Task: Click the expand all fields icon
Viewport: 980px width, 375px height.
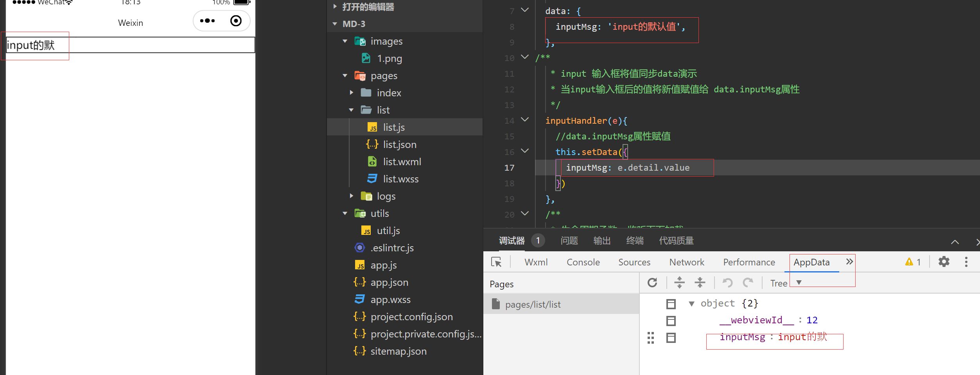Action: pyautogui.click(x=680, y=283)
